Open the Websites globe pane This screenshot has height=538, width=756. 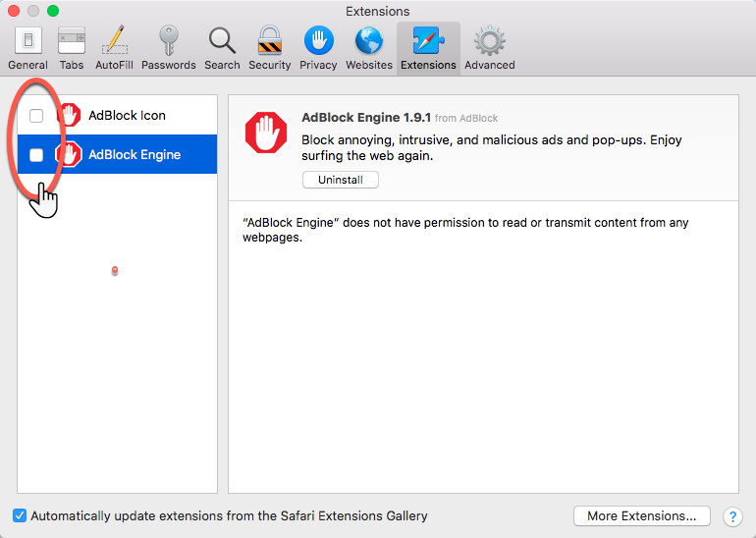[369, 48]
